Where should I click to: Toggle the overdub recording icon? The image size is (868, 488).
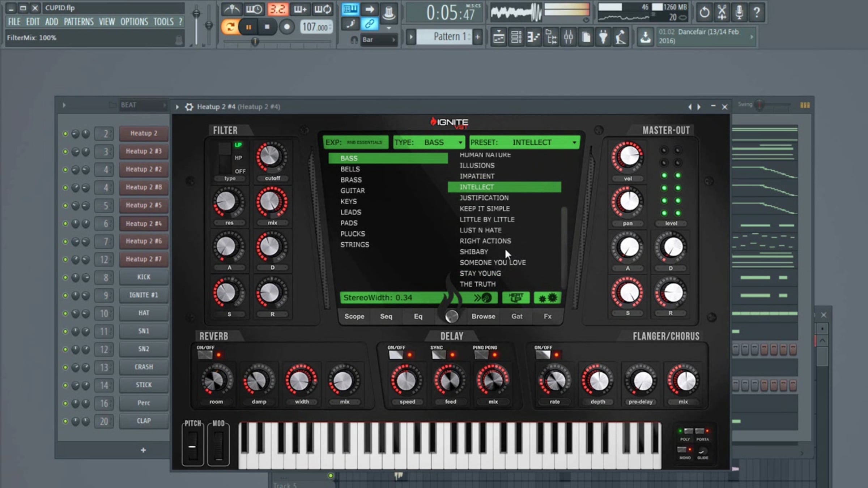point(300,9)
